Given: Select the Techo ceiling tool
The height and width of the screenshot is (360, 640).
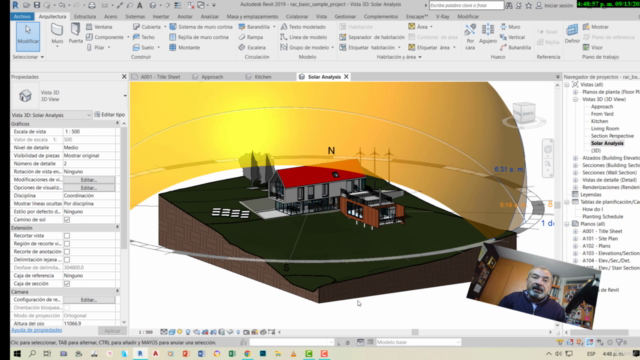Looking at the screenshot, I should tap(144, 37).
